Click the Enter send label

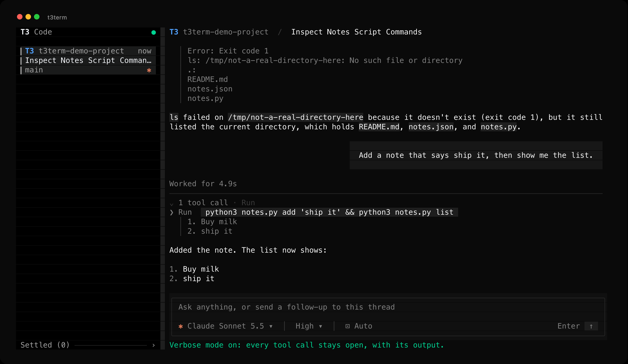click(x=569, y=326)
